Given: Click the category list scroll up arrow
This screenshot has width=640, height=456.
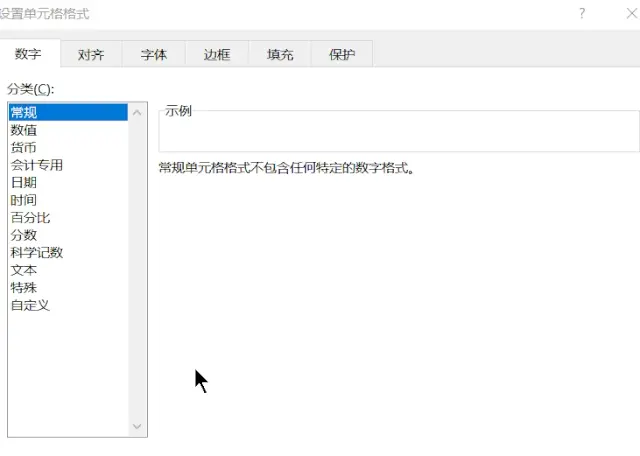Looking at the screenshot, I should point(138,112).
